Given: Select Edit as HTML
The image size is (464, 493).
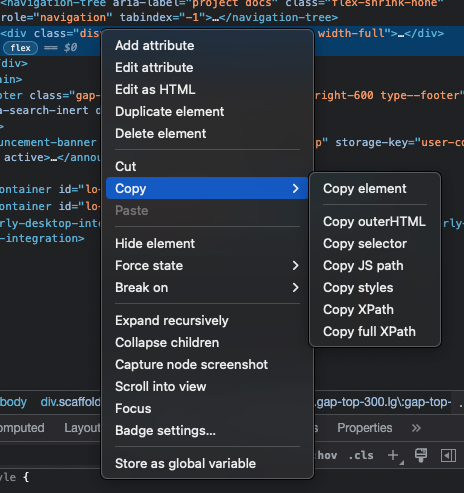Looking at the screenshot, I should coord(155,90).
